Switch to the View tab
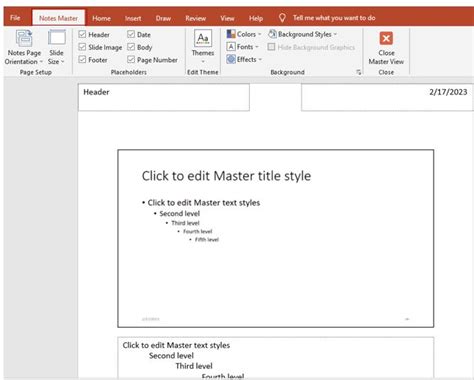Image resolution: width=474 pixels, height=380 pixels. coord(227,18)
